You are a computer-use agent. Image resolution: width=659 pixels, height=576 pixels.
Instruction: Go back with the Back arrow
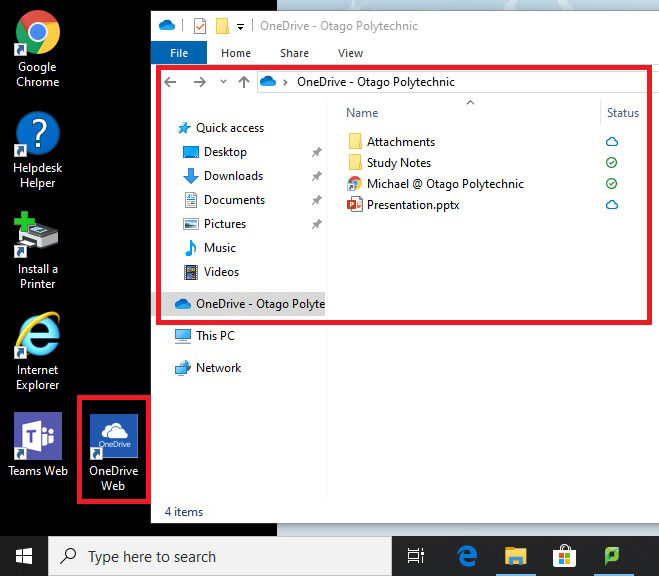point(171,82)
